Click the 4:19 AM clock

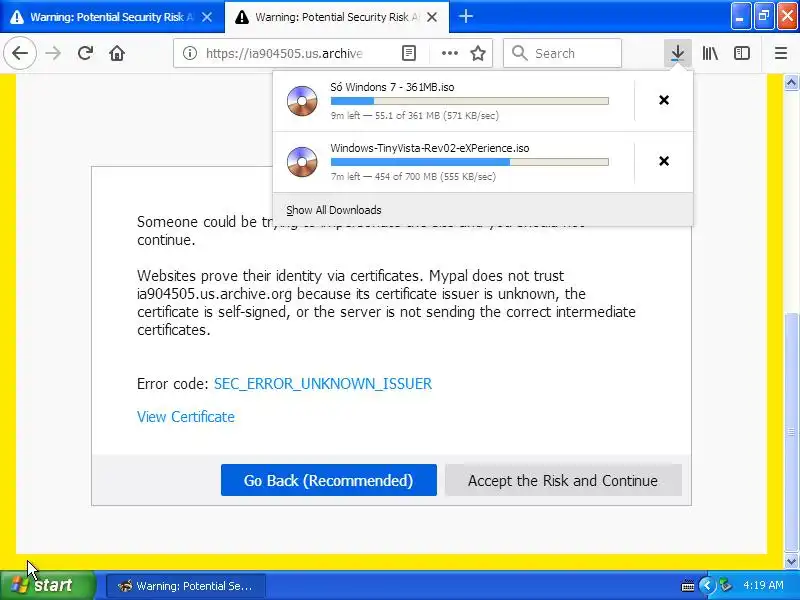[x=763, y=585]
